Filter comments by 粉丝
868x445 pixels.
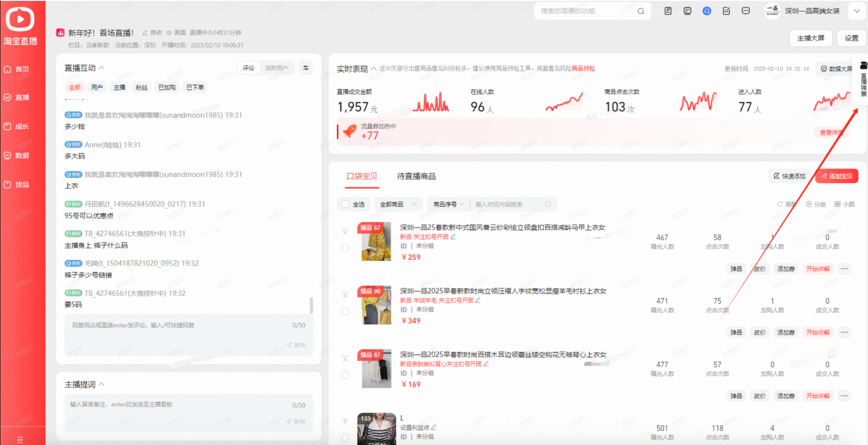tap(141, 87)
